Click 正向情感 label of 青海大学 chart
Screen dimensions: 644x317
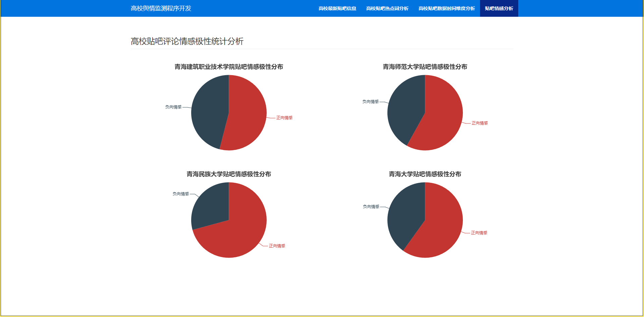tap(479, 233)
